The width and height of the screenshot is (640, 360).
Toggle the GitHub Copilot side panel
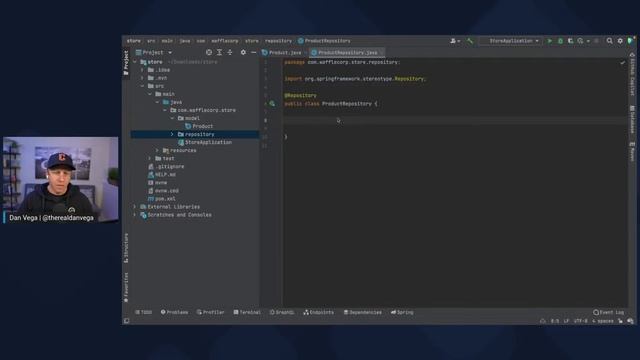pos(632,75)
